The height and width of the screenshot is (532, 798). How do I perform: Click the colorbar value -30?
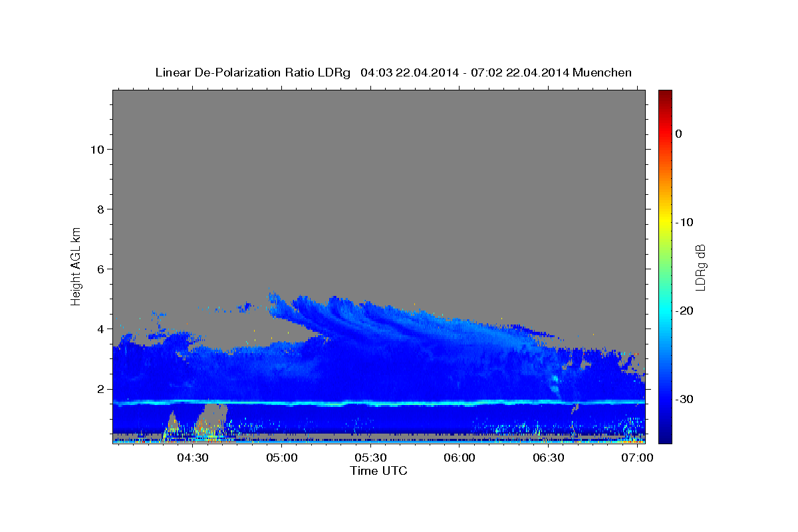[x=684, y=399]
